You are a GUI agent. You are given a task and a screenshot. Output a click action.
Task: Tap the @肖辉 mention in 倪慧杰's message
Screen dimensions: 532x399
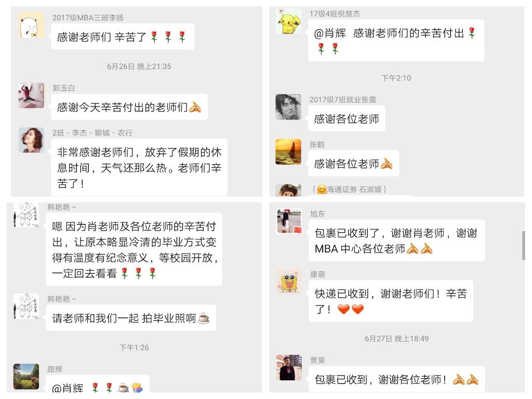(330, 33)
